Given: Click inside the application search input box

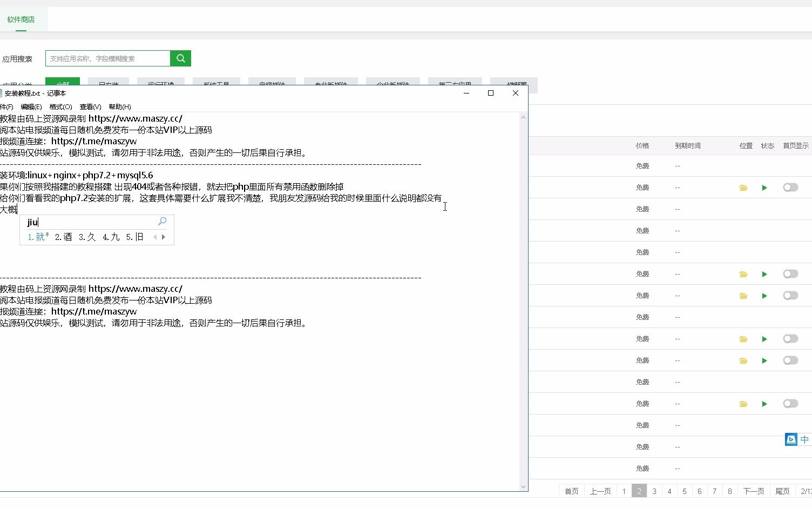Looking at the screenshot, I should (x=106, y=58).
